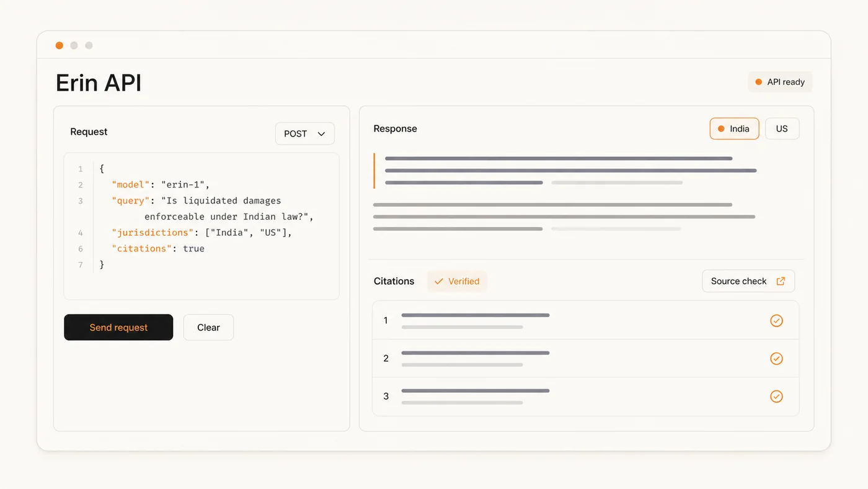Click the orange dot in API ready badge

tap(758, 82)
